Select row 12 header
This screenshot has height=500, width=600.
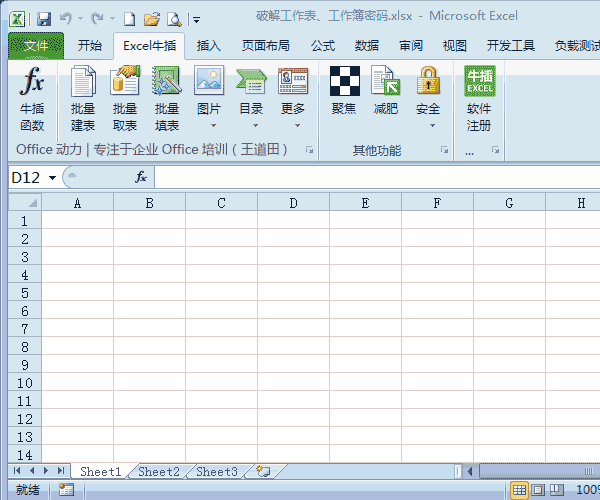click(x=25, y=419)
